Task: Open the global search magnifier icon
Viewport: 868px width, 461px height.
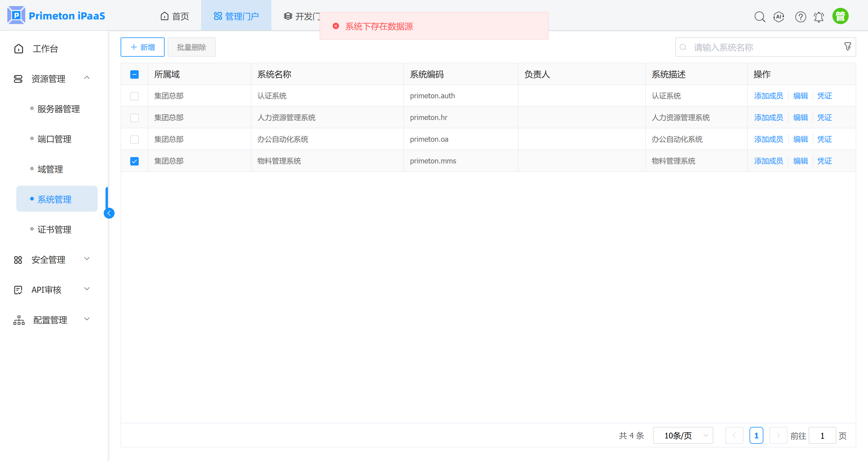Action: [760, 17]
